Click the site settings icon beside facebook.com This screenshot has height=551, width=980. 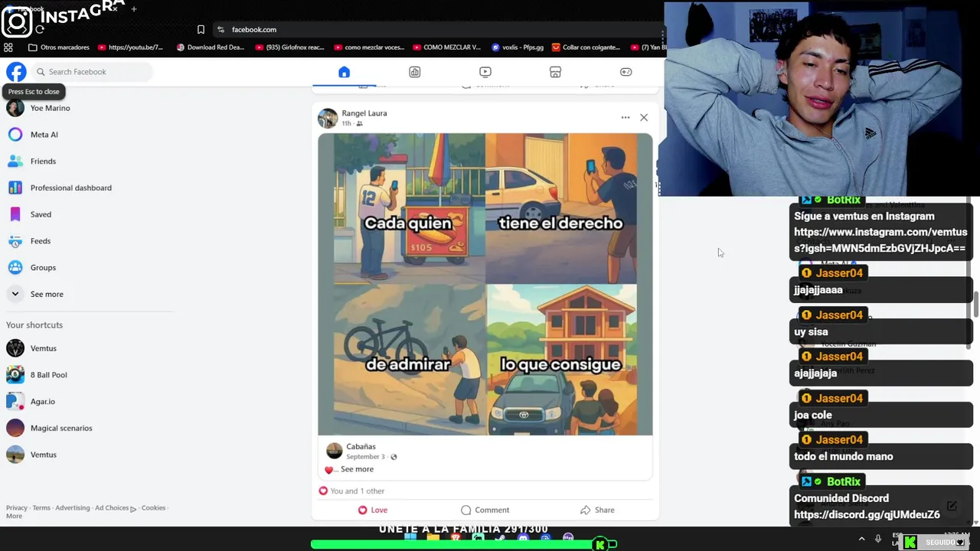220,30
